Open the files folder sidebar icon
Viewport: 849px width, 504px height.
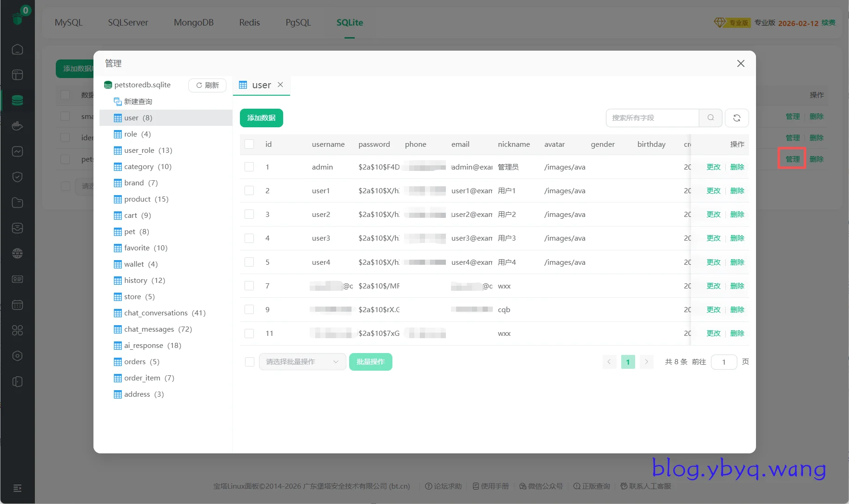tap(17, 203)
